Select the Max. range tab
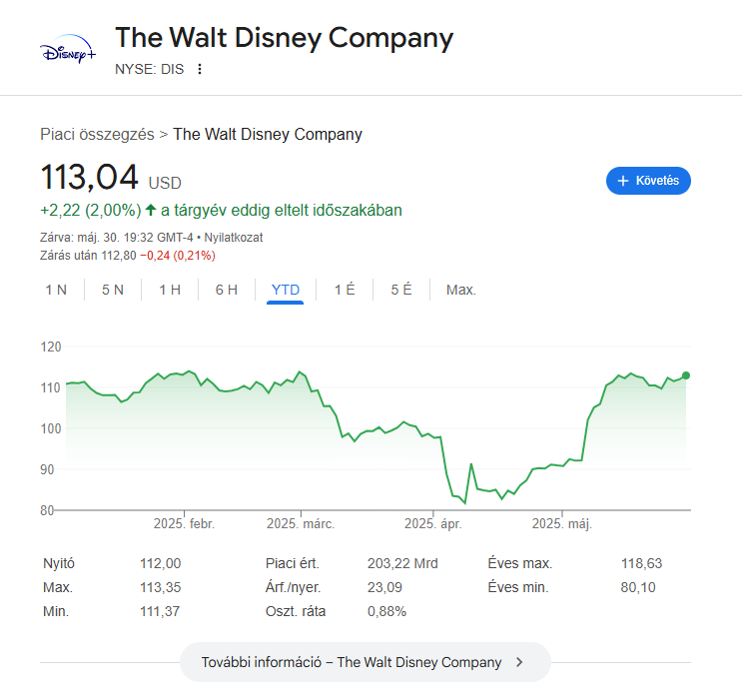742x700 pixels. pos(461,290)
